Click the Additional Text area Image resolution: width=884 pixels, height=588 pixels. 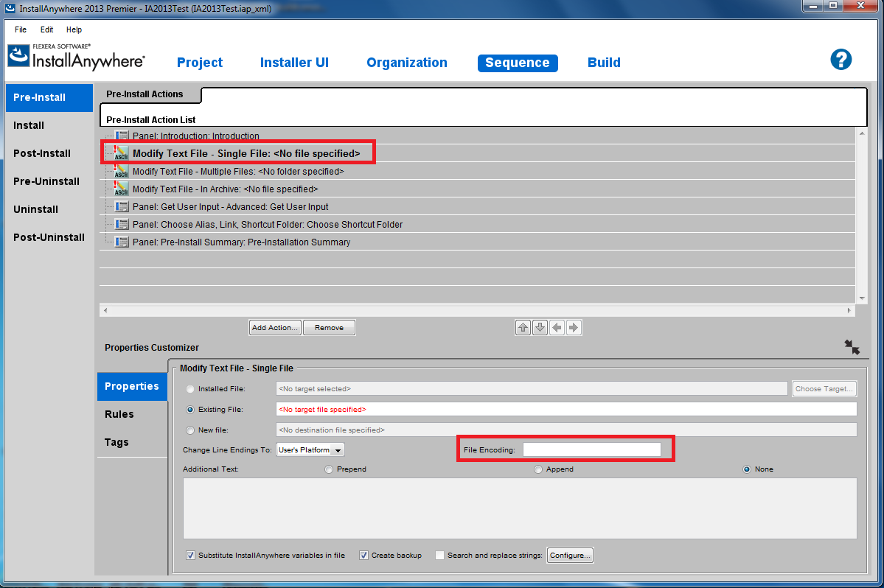click(x=520, y=508)
